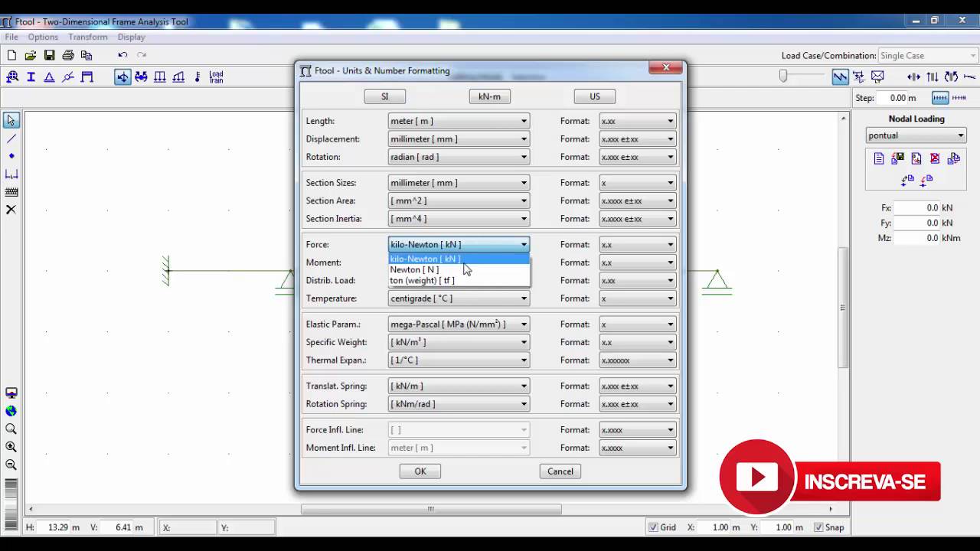Open the Nodal Loading pontual dropdown
980x551 pixels.
point(916,135)
